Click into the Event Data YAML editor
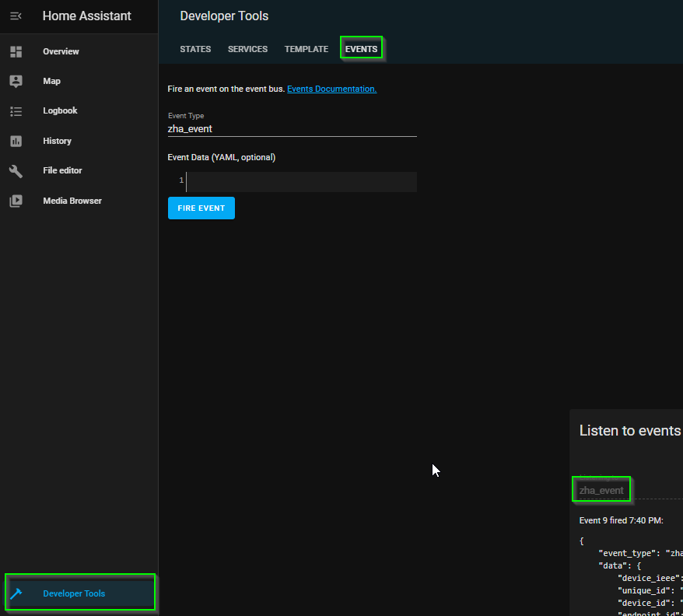The height and width of the screenshot is (616, 683). pyautogui.click(x=301, y=182)
